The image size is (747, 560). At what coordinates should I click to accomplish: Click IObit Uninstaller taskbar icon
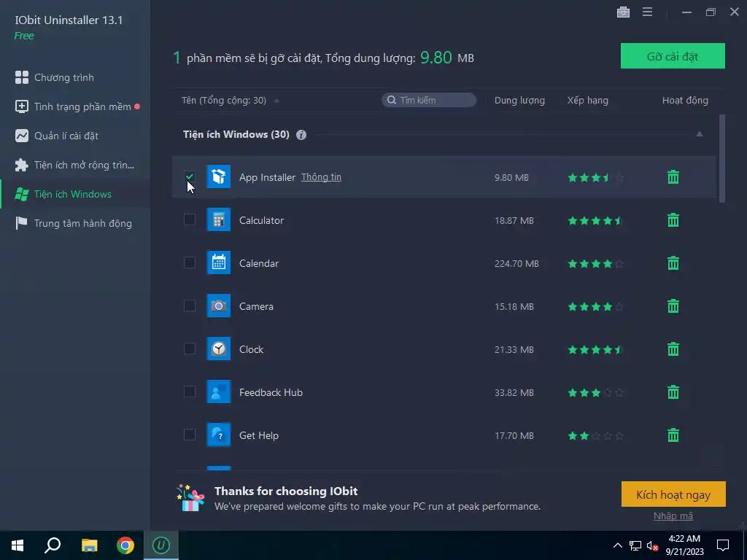(161, 545)
